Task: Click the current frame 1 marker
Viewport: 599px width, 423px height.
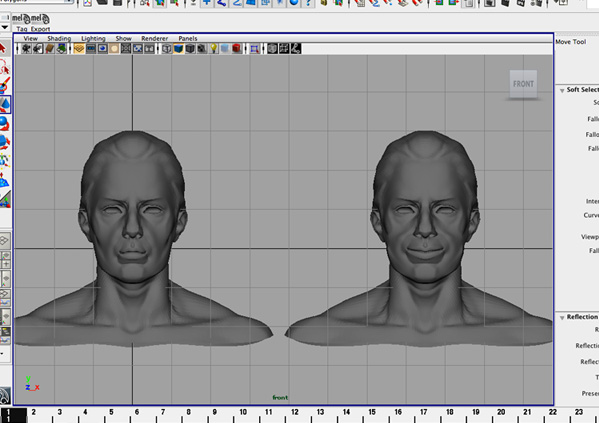Action: pyautogui.click(x=13, y=415)
